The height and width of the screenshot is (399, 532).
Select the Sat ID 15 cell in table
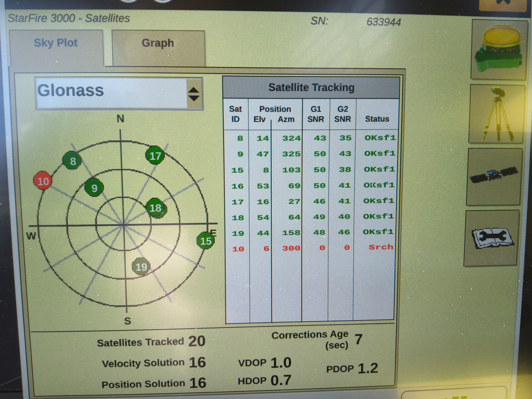[237, 170]
